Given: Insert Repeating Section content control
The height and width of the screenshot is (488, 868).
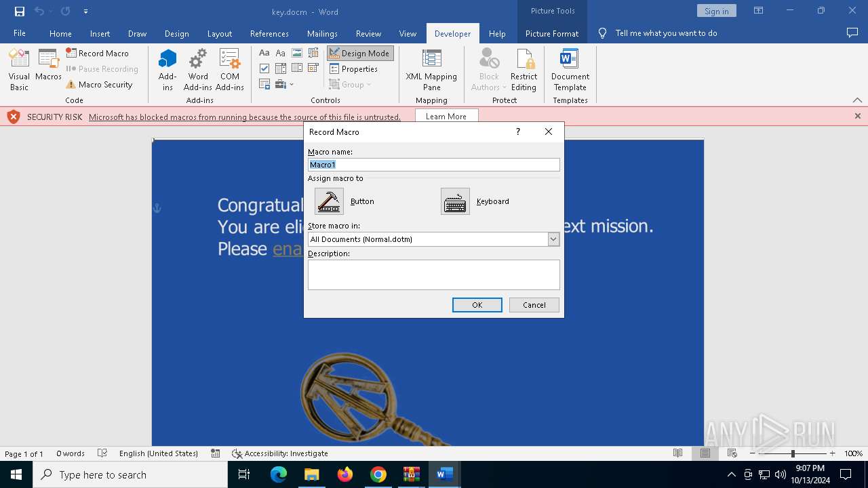Looking at the screenshot, I should (264, 85).
